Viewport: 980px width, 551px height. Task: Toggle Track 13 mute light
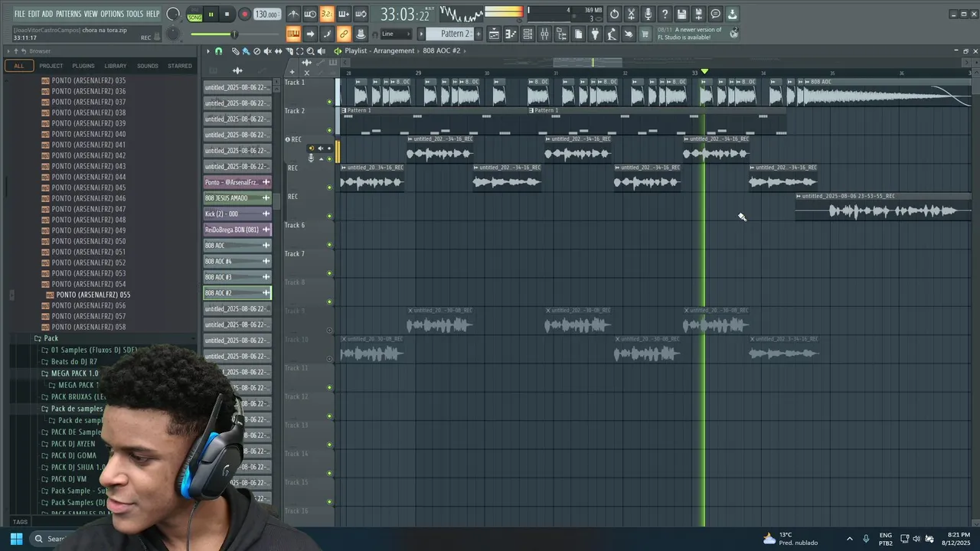[x=330, y=445]
